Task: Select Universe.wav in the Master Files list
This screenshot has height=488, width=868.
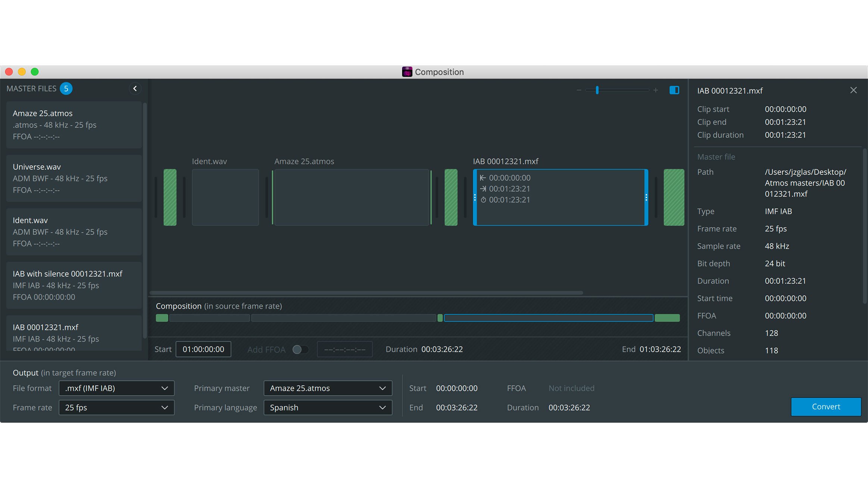Action: pos(74,178)
